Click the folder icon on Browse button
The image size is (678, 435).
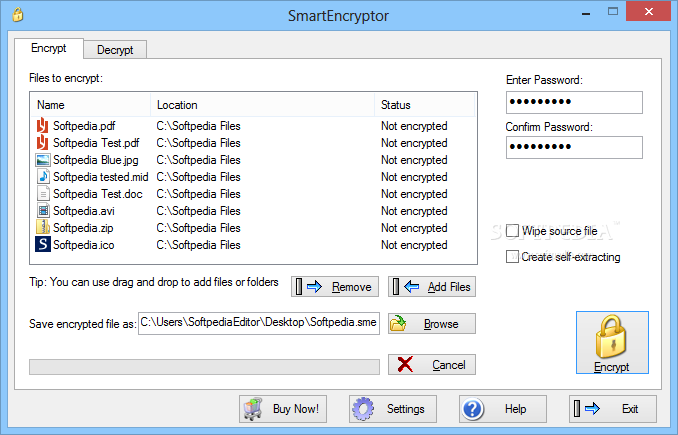(x=398, y=323)
